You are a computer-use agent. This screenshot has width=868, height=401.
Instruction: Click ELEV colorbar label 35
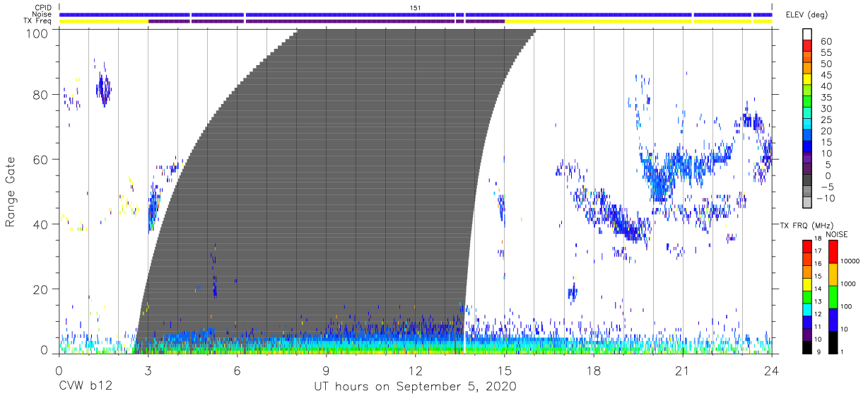point(825,98)
